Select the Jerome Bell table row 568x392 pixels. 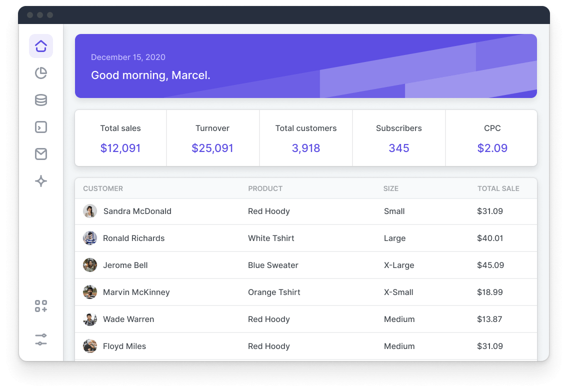305,265
